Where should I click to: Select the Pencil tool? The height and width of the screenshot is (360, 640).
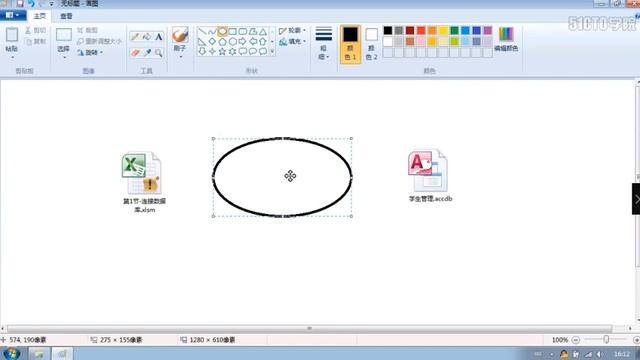(x=135, y=37)
